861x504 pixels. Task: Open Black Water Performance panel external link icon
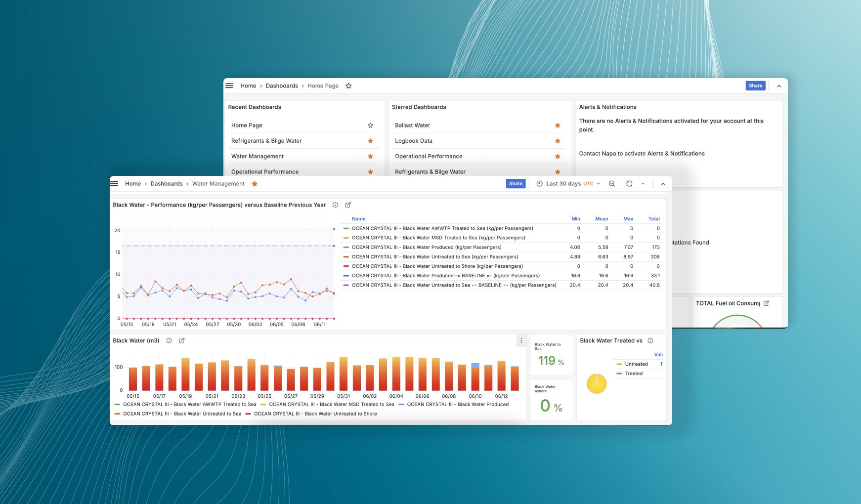348,205
